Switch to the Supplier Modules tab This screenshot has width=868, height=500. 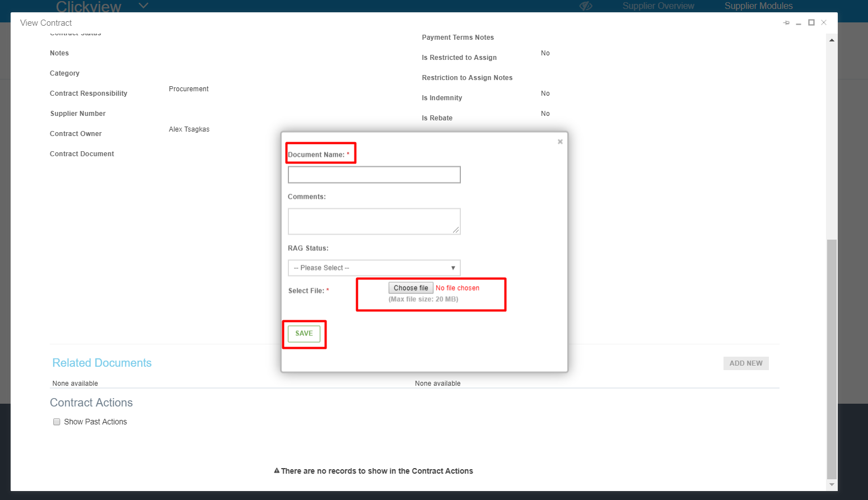[758, 6]
